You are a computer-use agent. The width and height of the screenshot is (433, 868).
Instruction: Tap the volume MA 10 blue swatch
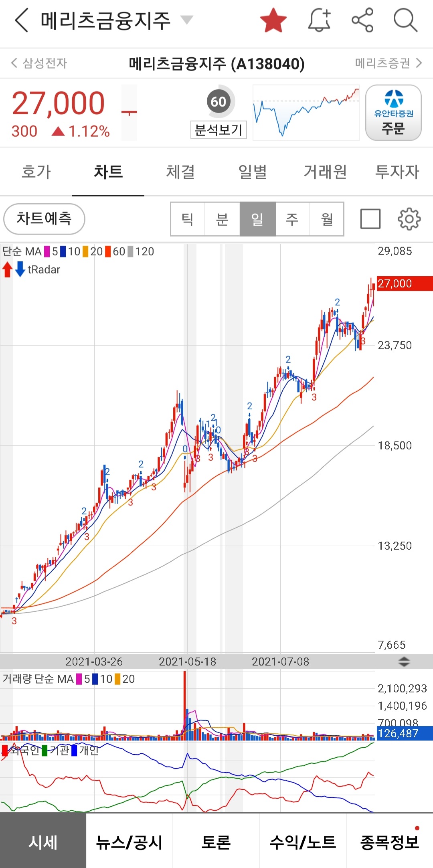pyautogui.click(x=95, y=679)
